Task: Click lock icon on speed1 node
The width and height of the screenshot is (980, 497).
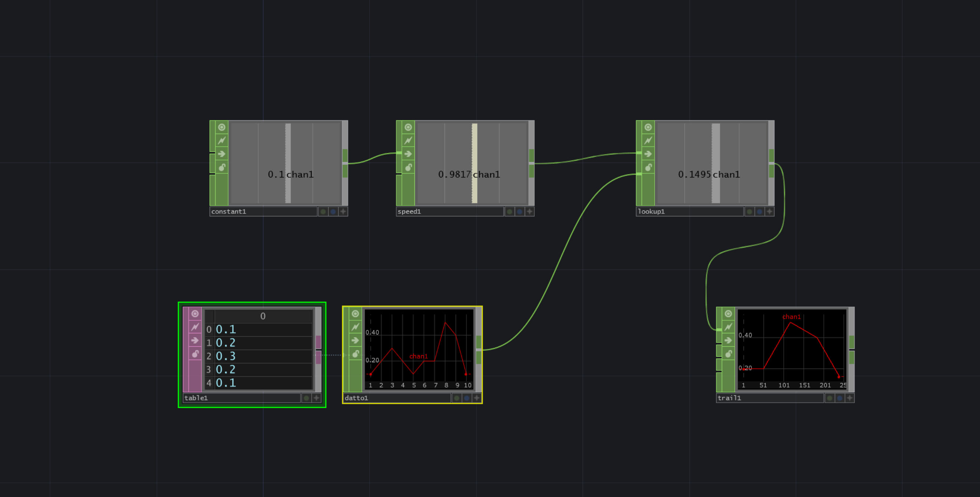Action: point(408,167)
